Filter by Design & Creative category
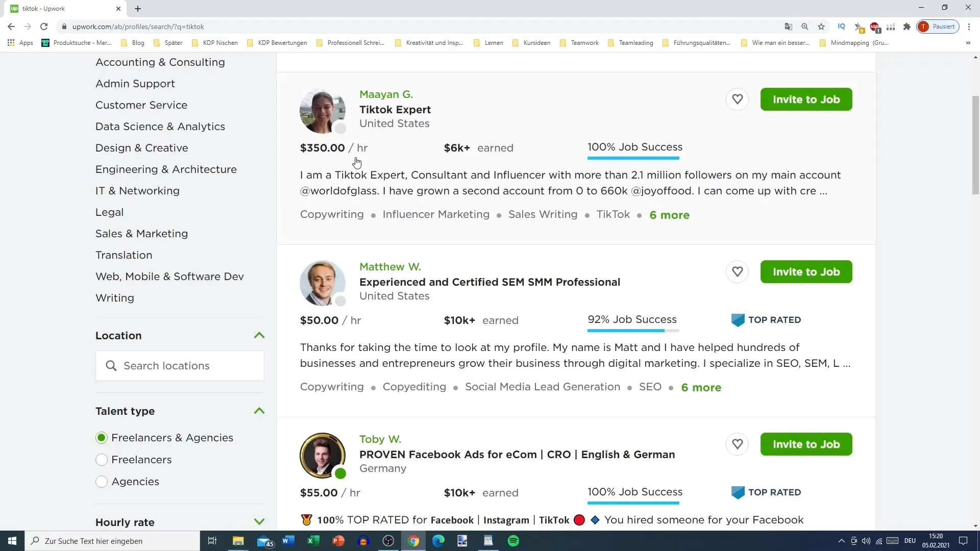Viewport: 980px width, 551px height. click(x=142, y=148)
